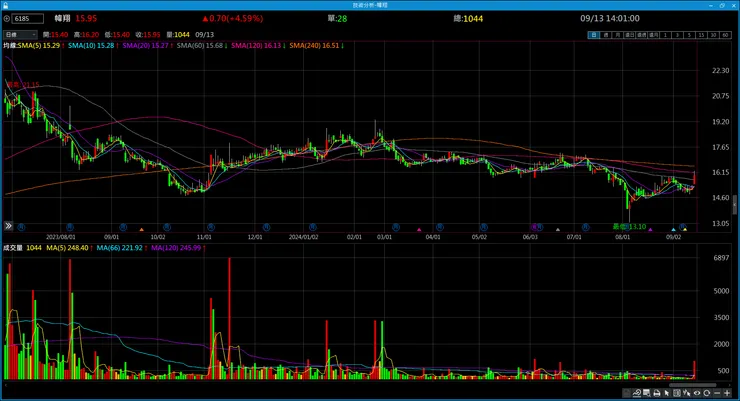Click the orange triangle marker near 10/02
The height and width of the screenshot is (401, 740).
coord(142,230)
